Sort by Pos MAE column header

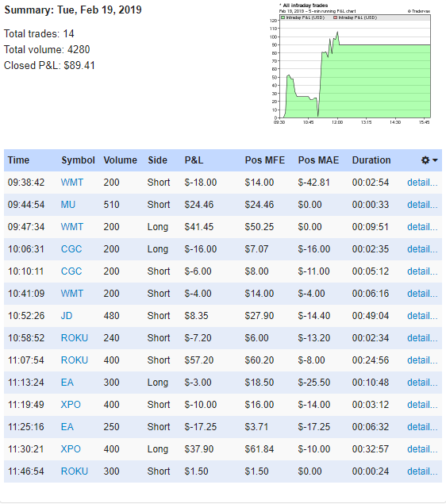(318, 160)
